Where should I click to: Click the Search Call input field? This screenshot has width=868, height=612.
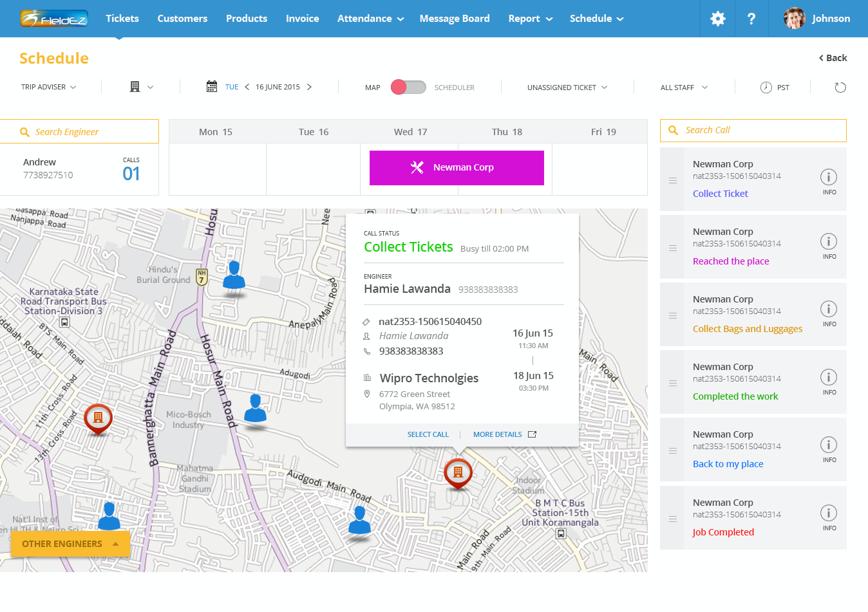coord(753,131)
